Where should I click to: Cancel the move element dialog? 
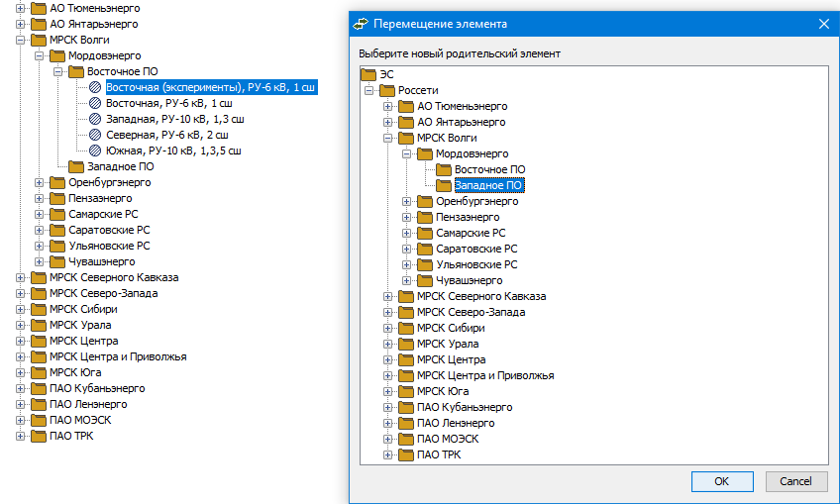point(796,481)
